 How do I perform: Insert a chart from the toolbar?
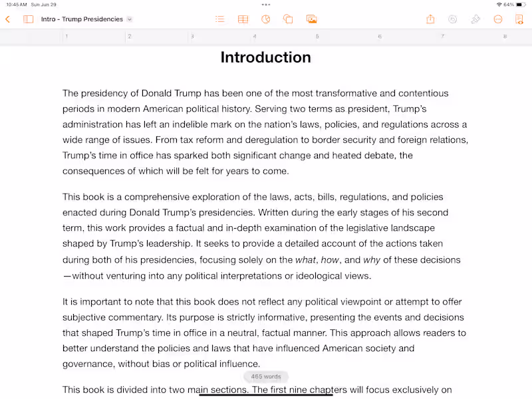coord(265,19)
